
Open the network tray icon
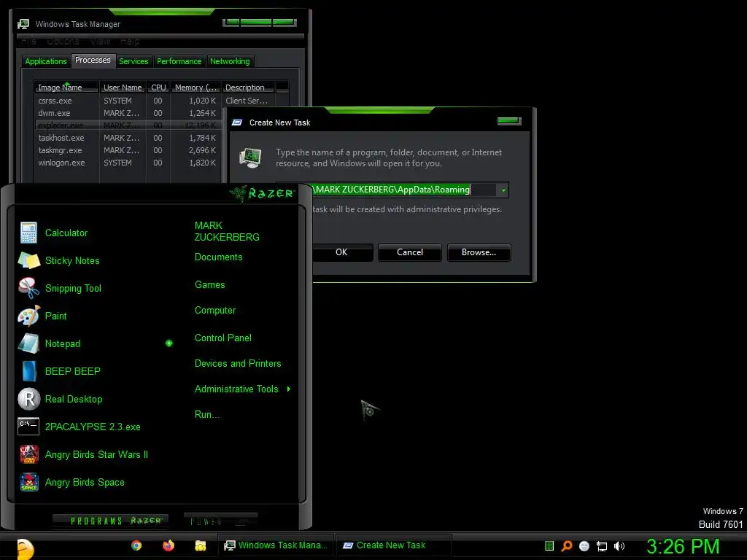(602, 546)
